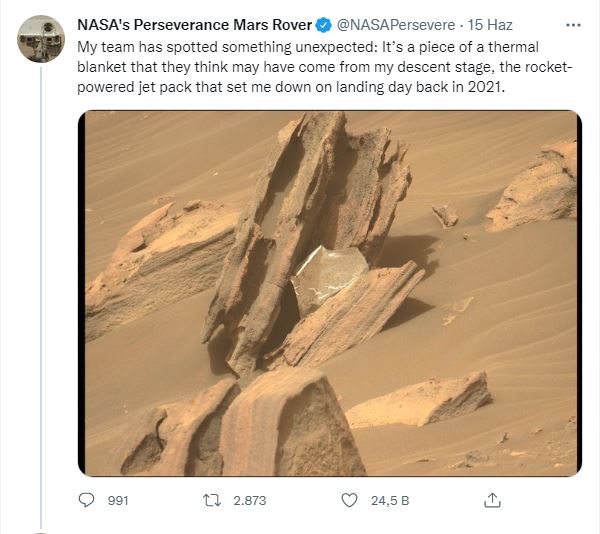
Task: Click the NASA's Perseverance Mars Rover name
Action: (195, 24)
